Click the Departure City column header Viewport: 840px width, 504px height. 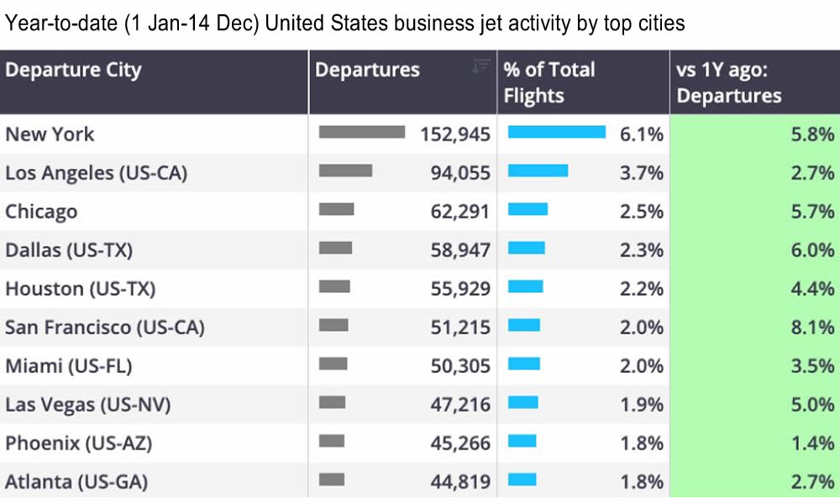[x=73, y=70]
